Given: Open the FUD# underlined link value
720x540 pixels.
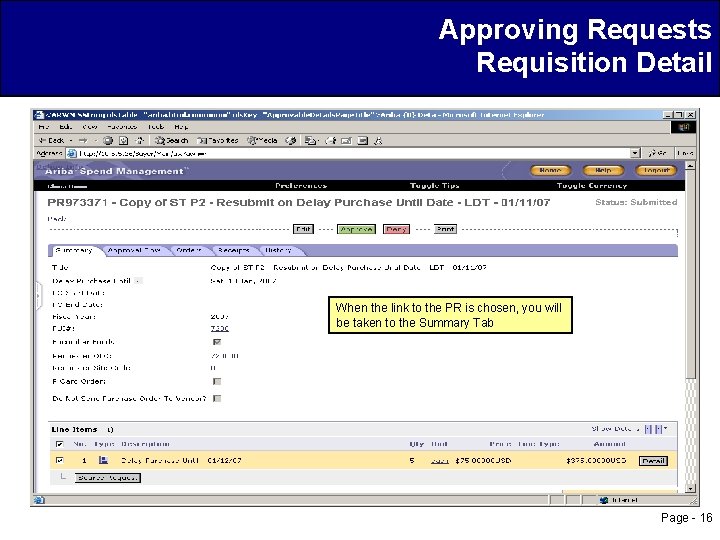Looking at the screenshot, I should coord(219,328).
